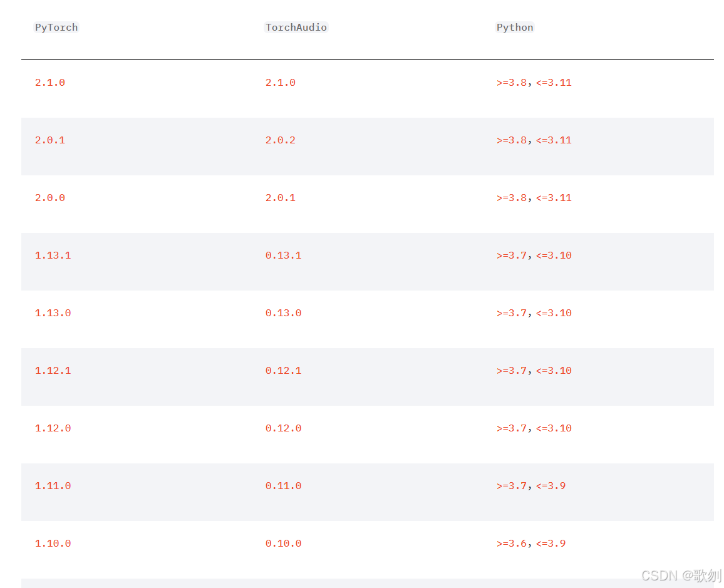This screenshot has width=724, height=588.
Task: Select PyTorch version 1.10.0 cell
Action: (53, 544)
